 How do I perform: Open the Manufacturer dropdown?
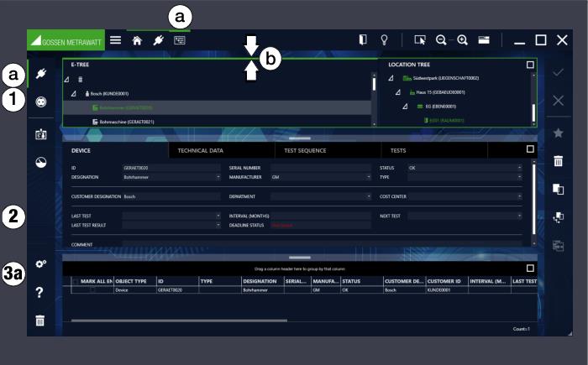(x=369, y=177)
